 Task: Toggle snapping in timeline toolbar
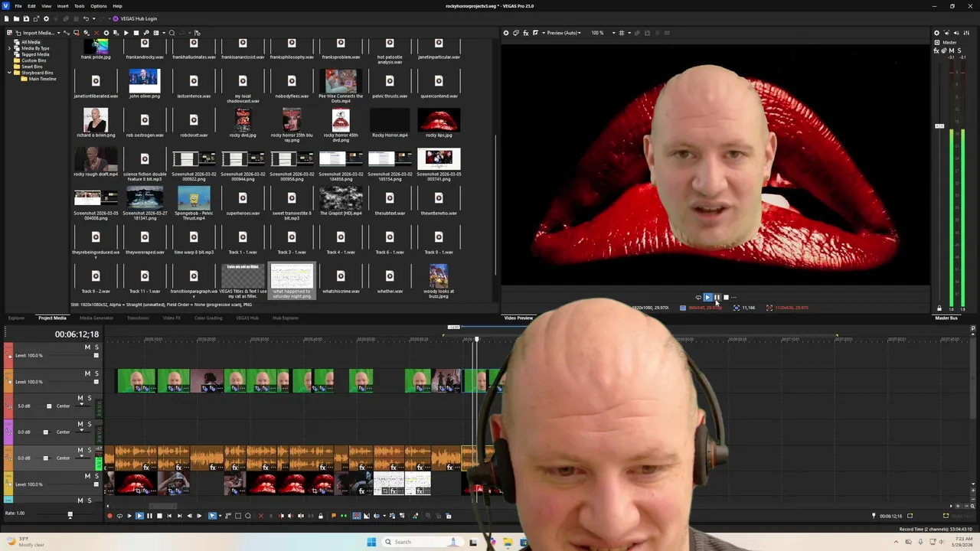pos(357,516)
